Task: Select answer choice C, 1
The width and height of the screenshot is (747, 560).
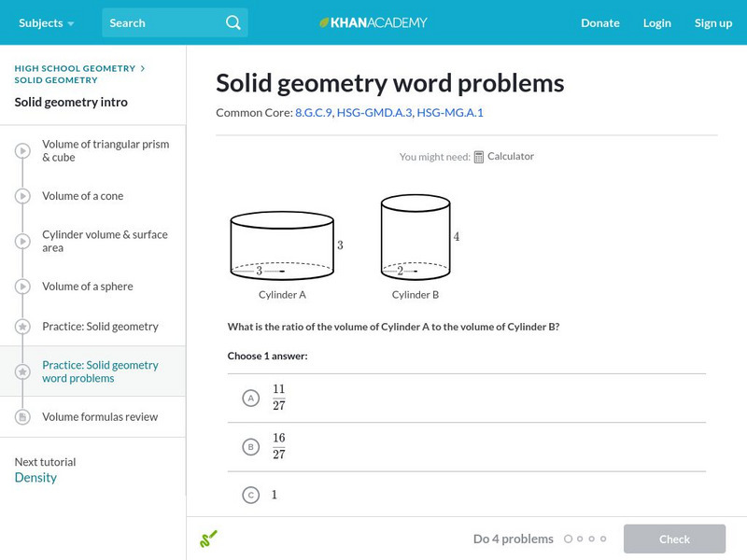Action: coord(250,496)
